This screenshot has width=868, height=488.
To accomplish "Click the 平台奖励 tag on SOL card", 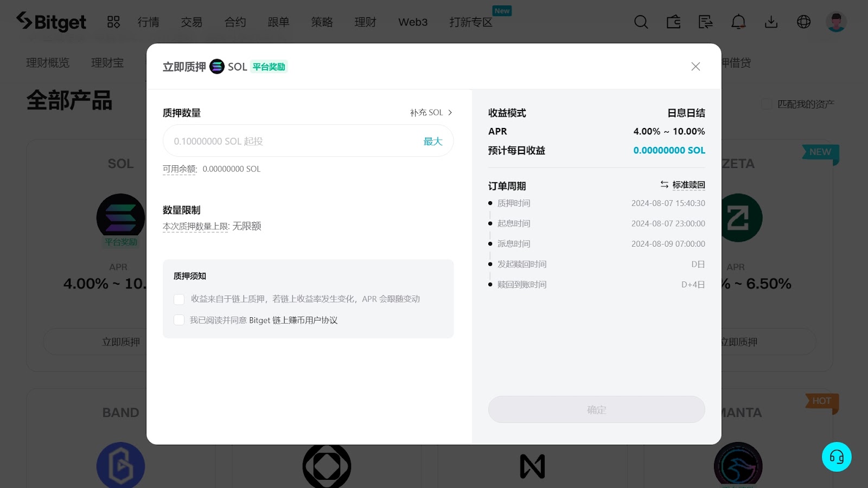I will coord(121,242).
